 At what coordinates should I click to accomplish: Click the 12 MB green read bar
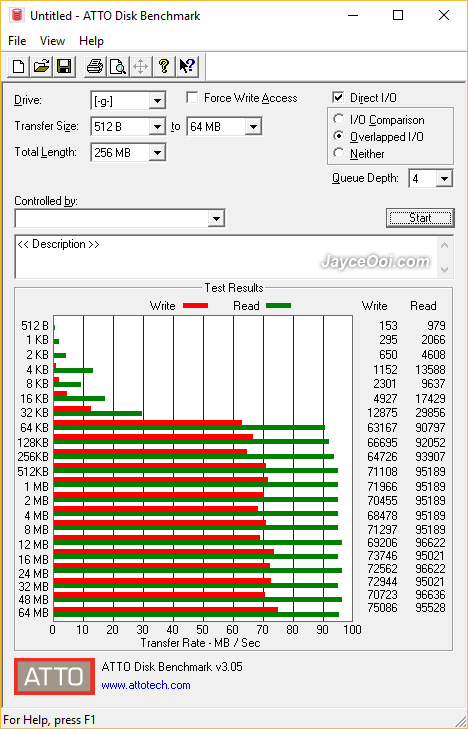(198, 543)
